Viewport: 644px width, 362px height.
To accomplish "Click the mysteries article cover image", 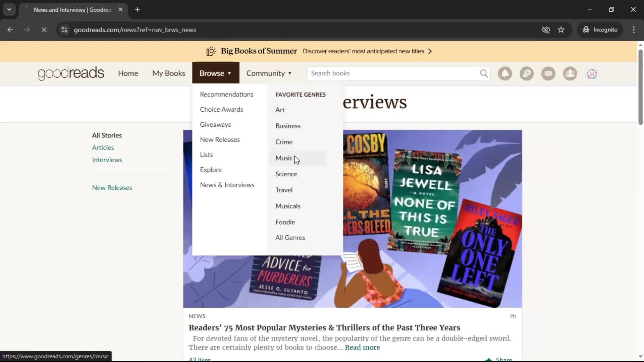I will pos(353,219).
